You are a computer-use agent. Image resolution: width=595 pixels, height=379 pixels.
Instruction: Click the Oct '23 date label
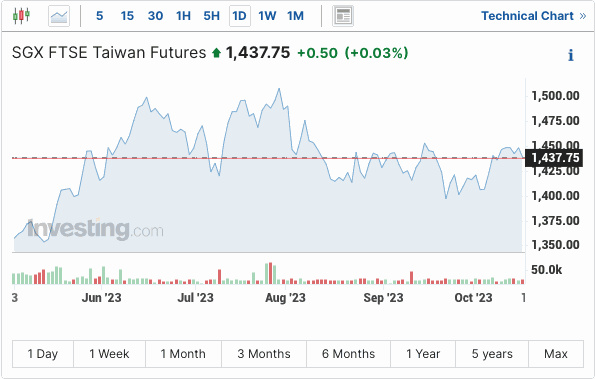[x=473, y=298]
